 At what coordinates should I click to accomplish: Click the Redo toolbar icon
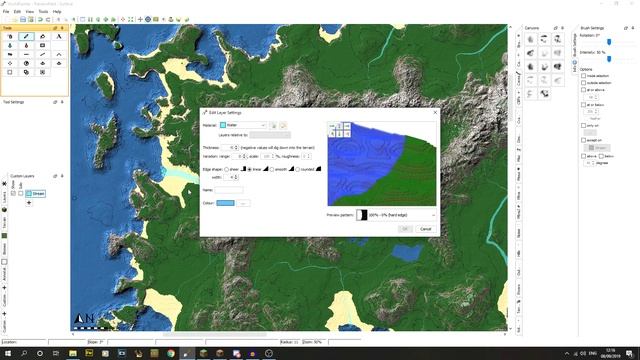[48, 19]
